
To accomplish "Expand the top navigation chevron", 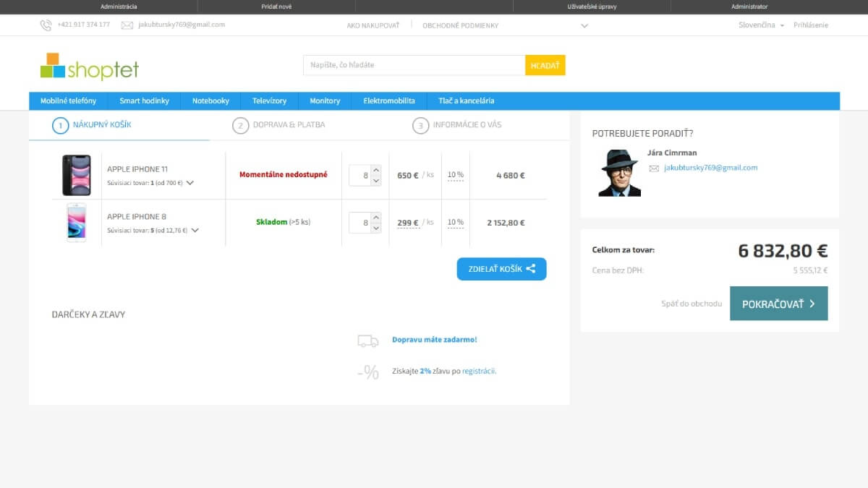I will point(584,26).
